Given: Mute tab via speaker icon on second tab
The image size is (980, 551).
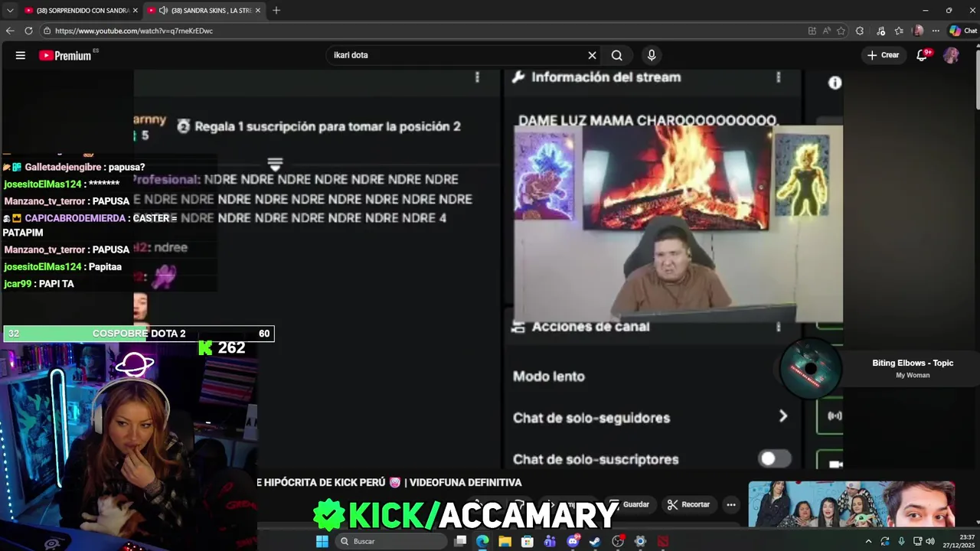Looking at the screenshot, I should point(163,11).
